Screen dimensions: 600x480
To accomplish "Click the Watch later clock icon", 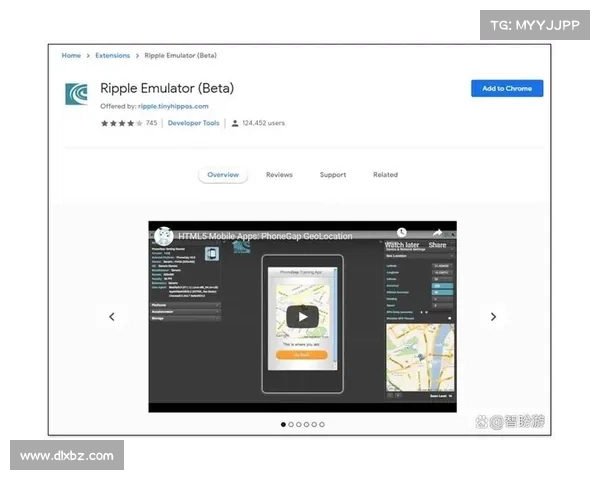I will click(401, 232).
